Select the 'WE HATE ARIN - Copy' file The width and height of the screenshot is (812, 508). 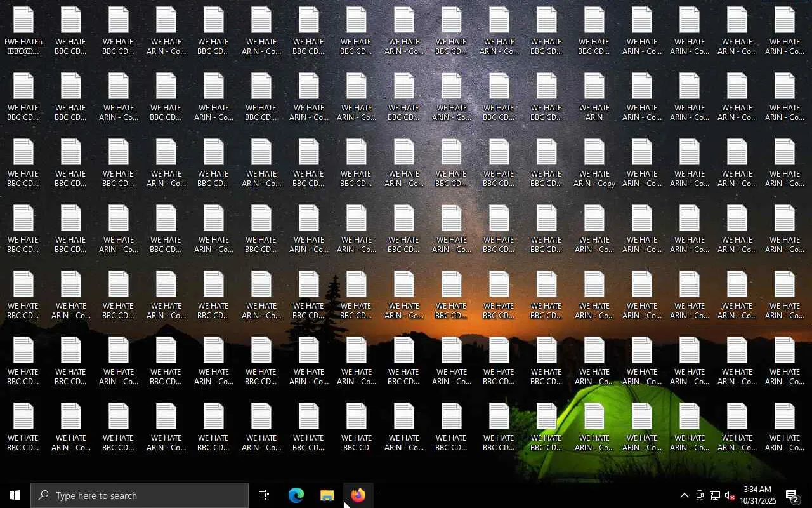(x=594, y=163)
